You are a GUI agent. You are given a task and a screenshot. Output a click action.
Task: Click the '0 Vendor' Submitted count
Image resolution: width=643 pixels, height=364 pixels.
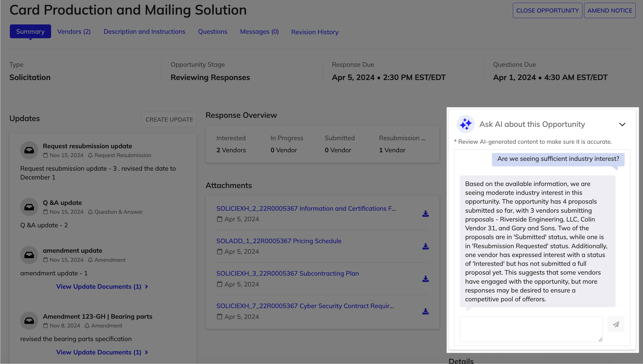338,150
